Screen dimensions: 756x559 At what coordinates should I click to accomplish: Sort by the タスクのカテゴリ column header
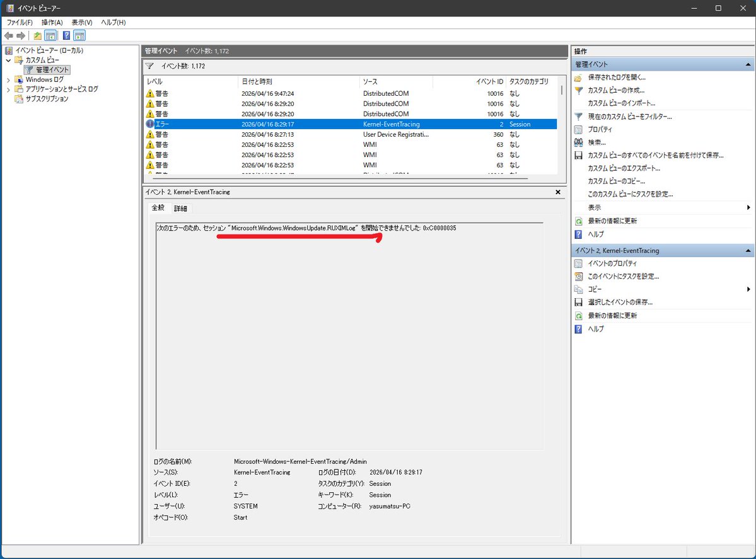(532, 81)
